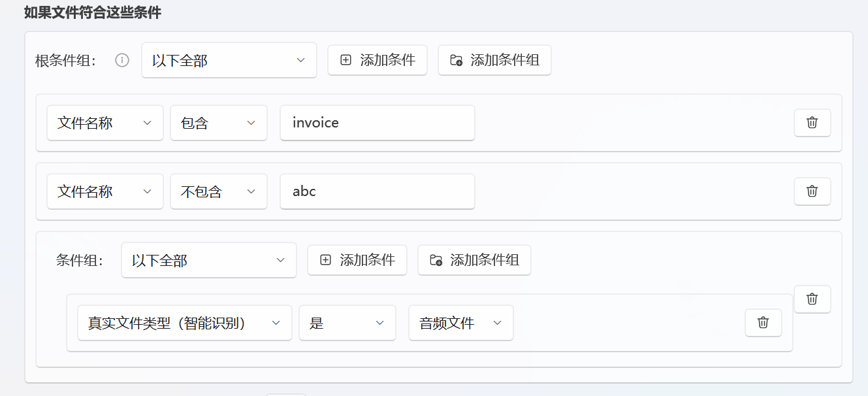
Task: Click the 根条件组 label
Action: point(66,61)
